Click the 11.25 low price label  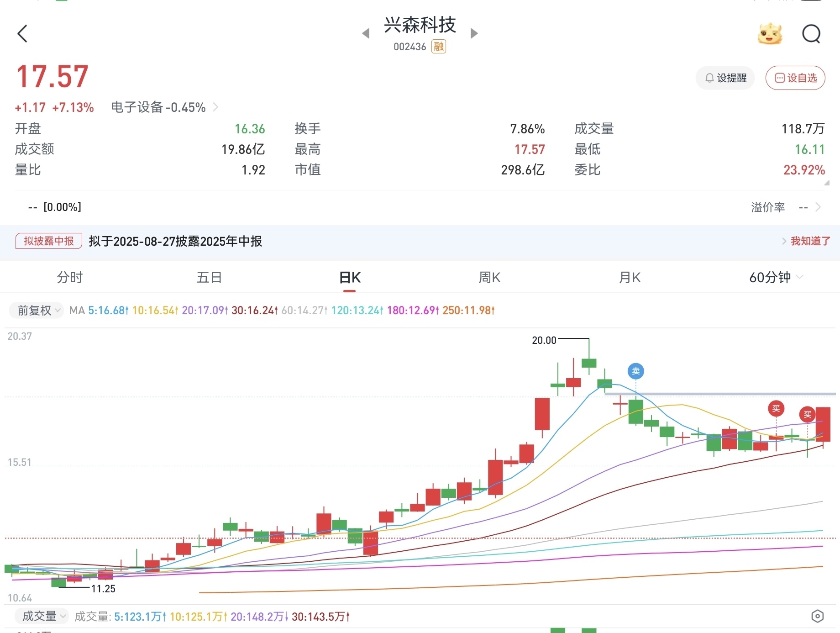103,589
